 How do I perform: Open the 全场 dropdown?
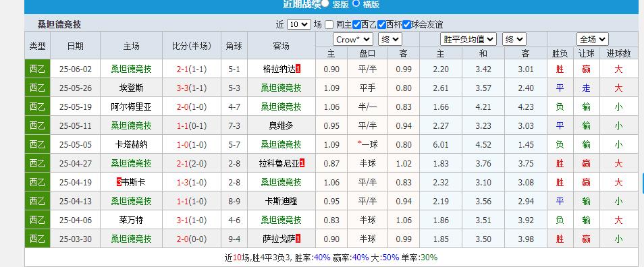[x=592, y=39]
